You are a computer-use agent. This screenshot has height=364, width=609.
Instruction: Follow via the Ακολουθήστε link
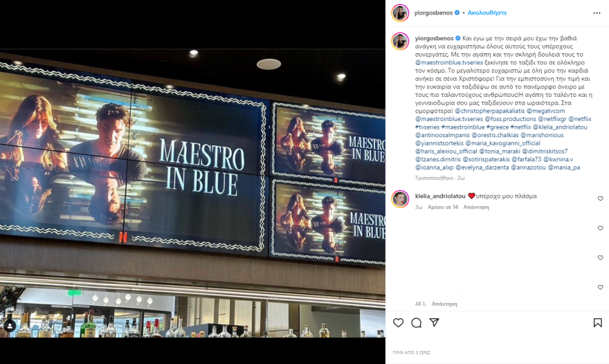click(487, 13)
